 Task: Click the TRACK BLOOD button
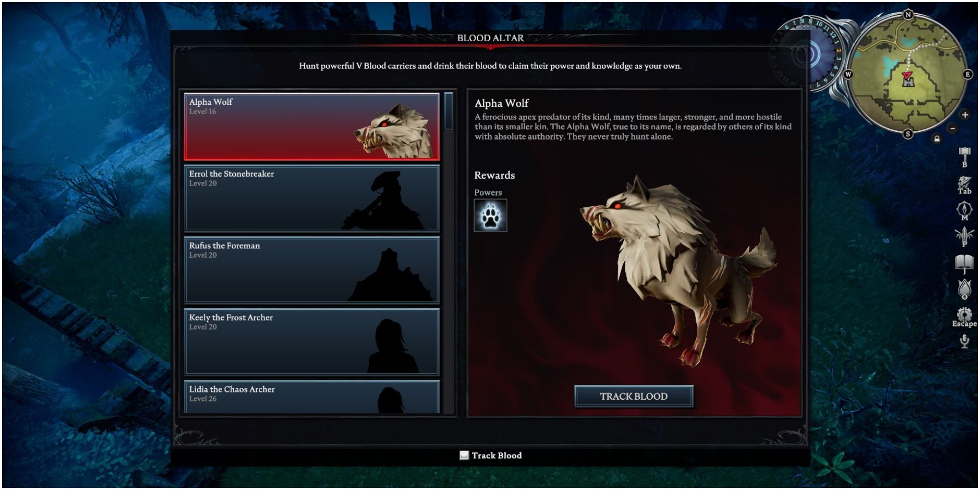[x=634, y=396]
